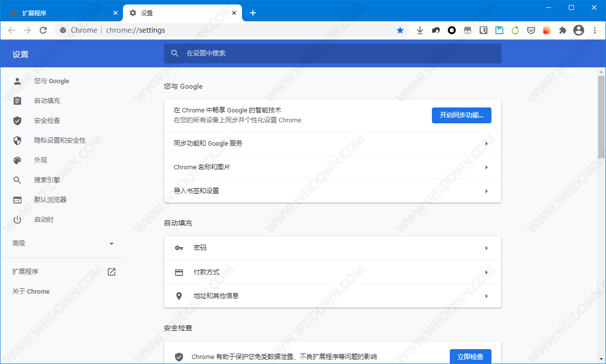Click the teal floppy disk extension icon

tap(499, 30)
